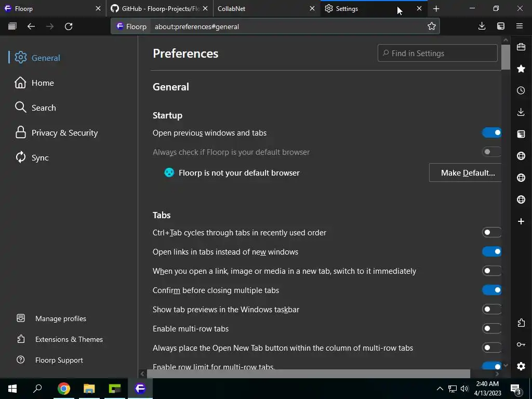Add a web panel with plus icon
This screenshot has height=399, width=532.
[521, 221]
